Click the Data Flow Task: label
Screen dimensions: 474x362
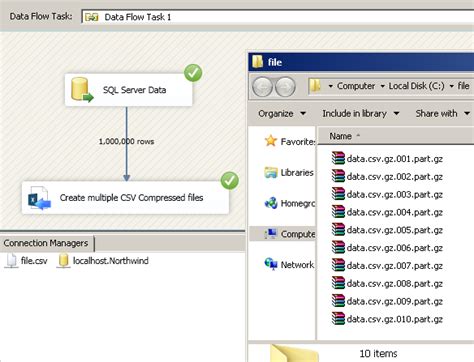[x=41, y=16]
